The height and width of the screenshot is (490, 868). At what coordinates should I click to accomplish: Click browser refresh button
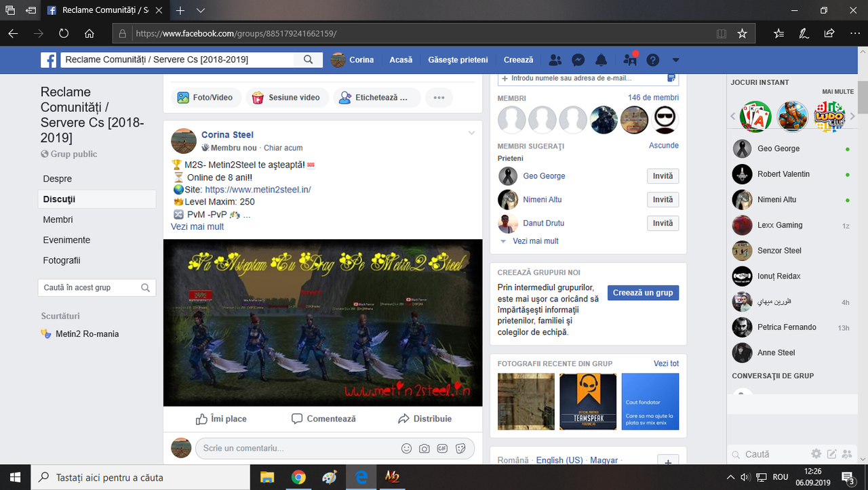coord(64,33)
